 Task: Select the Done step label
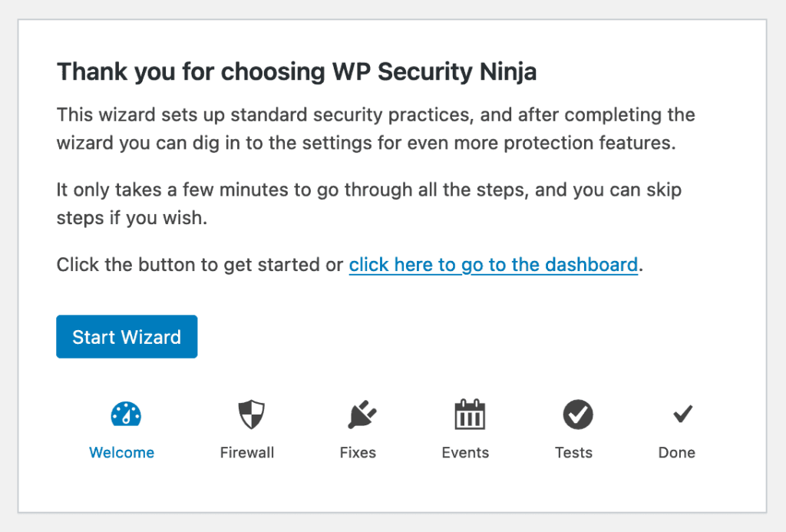pos(677,452)
